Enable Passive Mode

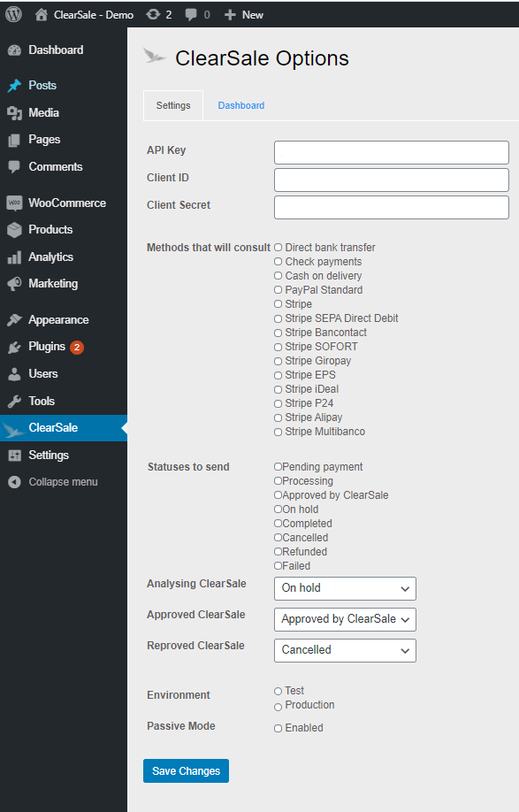click(x=278, y=729)
